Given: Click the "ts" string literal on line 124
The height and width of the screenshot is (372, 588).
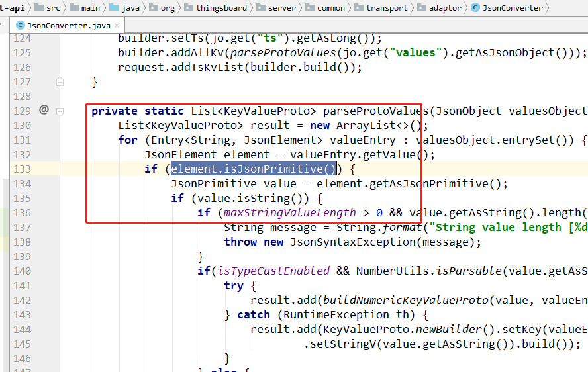Looking at the screenshot, I should click(270, 38).
